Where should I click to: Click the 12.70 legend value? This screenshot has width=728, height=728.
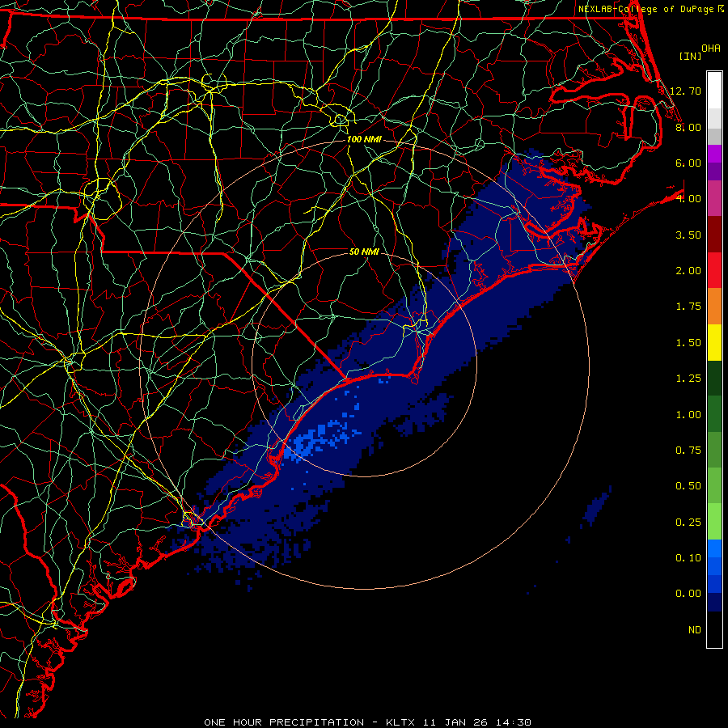pos(685,91)
